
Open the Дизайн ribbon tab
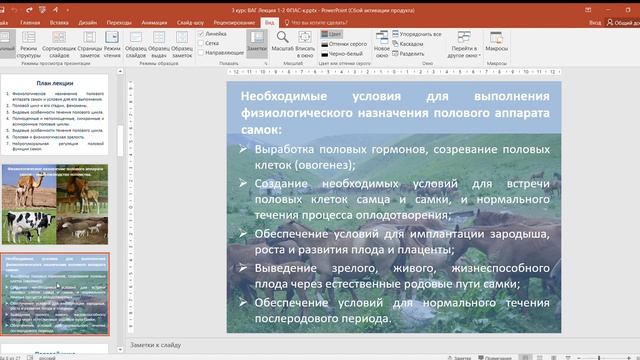point(87,23)
